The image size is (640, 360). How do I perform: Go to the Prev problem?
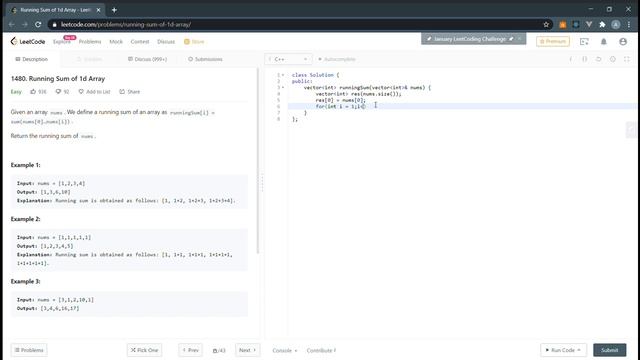point(190,350)
